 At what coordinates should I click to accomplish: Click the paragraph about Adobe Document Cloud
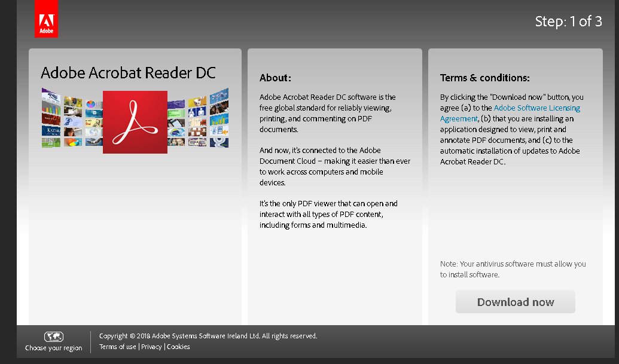tap(335, 166)
